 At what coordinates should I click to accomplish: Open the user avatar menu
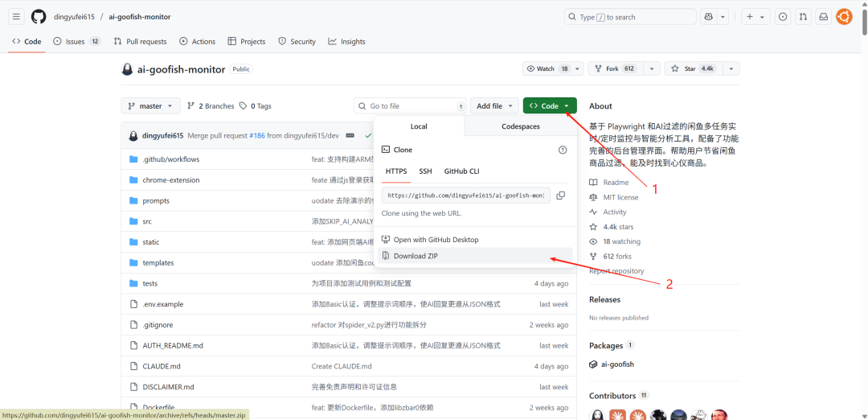click(x=844, y=17)
